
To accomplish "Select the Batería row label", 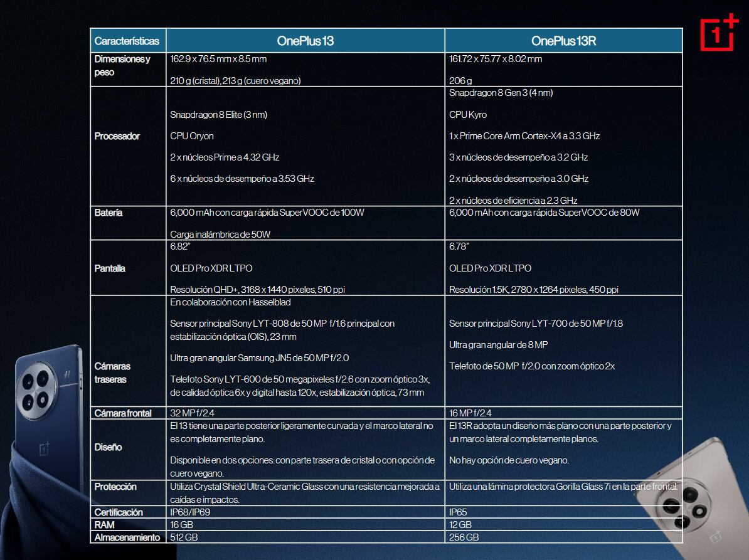I will point(109,213).
